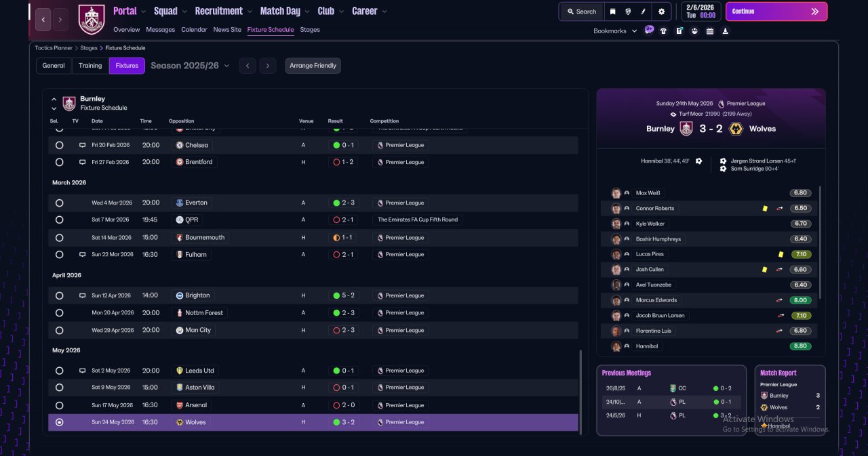Open the globe world icon in top bar
The height and width of the screenshot is (456, 868).
629,12
